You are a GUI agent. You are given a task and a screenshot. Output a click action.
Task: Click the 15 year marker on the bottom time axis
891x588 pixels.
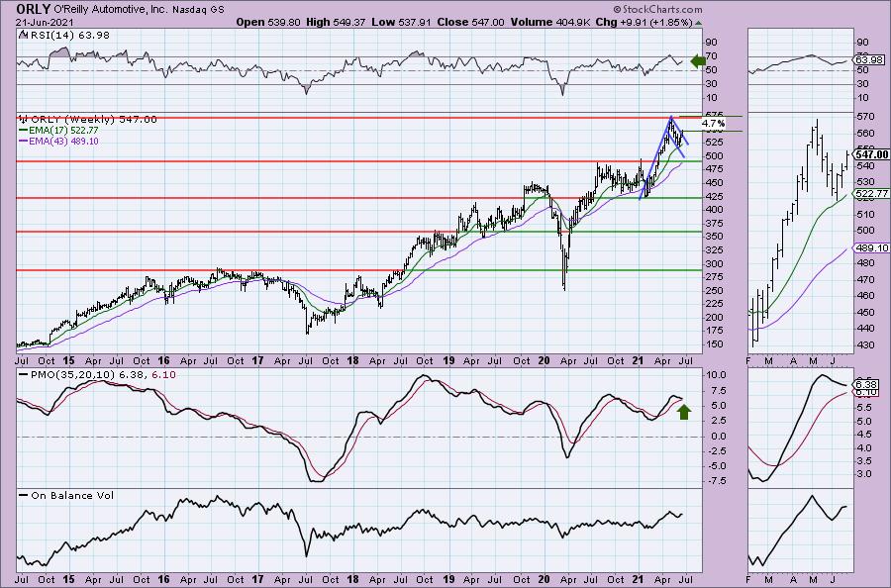(x=68, y=579)
